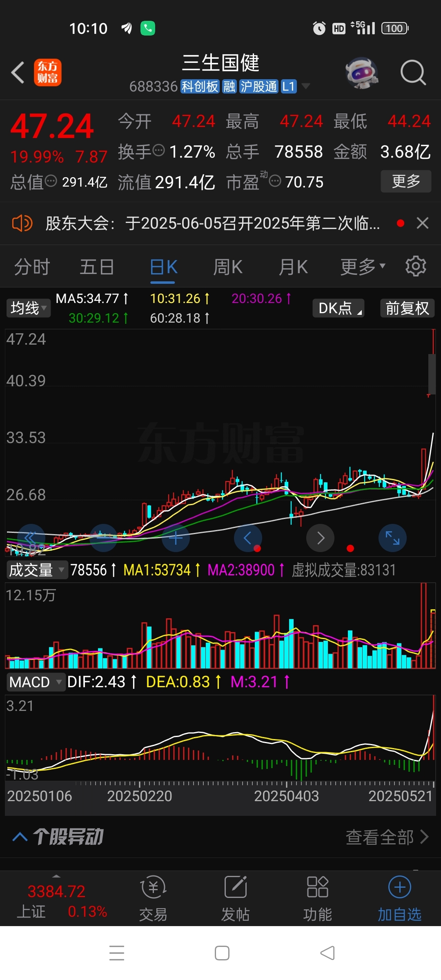Move chart right with arrow button
Viewport: 441px width, 980px height.
click(x=321, y=538)
